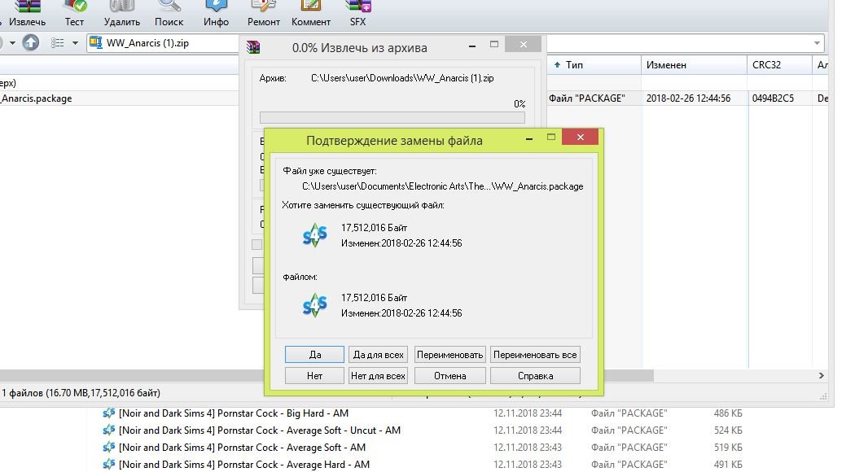Screen dimensions: 868x472
Task: Decline replacement with Нет button
Action: pos(314,376)
